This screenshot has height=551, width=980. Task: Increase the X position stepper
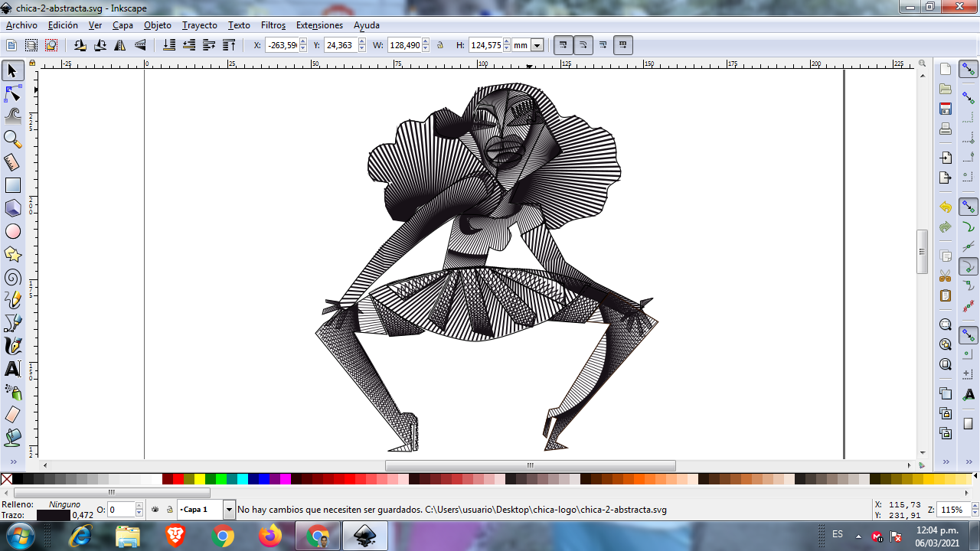pyautogui.click(x=302, y=42)
